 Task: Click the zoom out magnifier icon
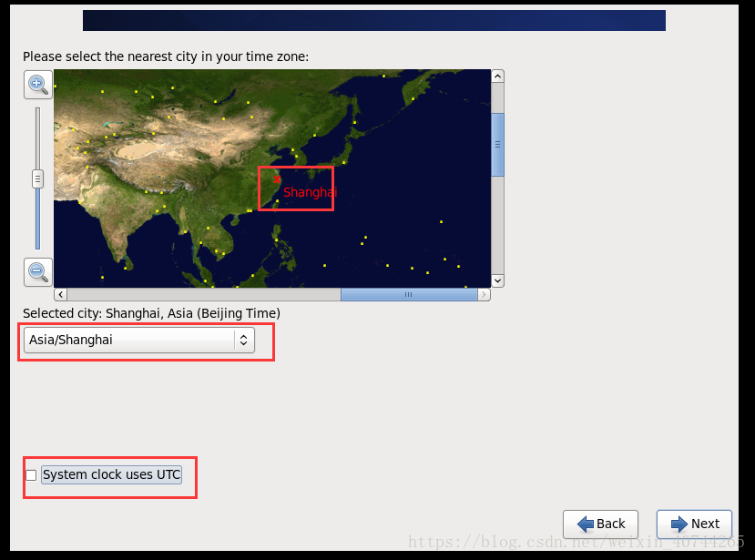(x=38, y=272)
